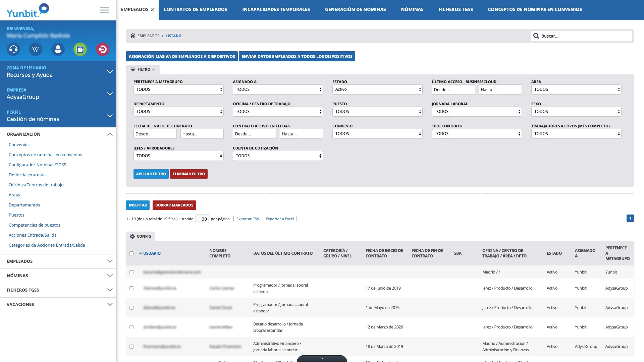
Task: Tick the checkbox for Becario desarrollo row
Action: point(131,327)
